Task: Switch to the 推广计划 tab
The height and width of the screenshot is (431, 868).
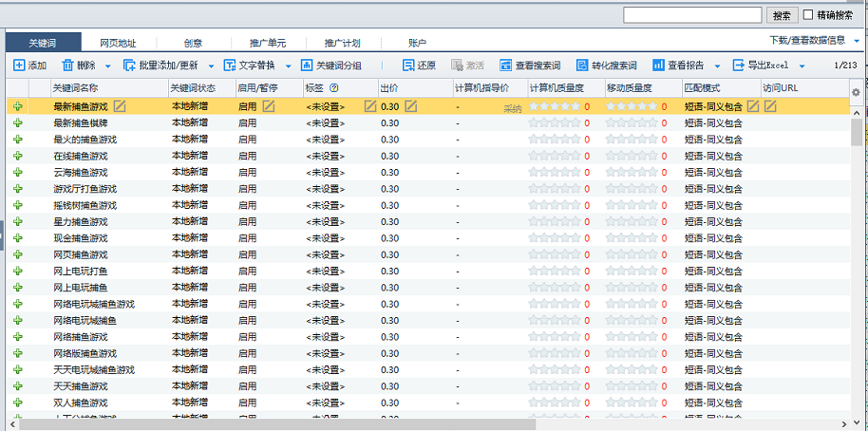Action: pyautogui.click(x=342, y=43)
